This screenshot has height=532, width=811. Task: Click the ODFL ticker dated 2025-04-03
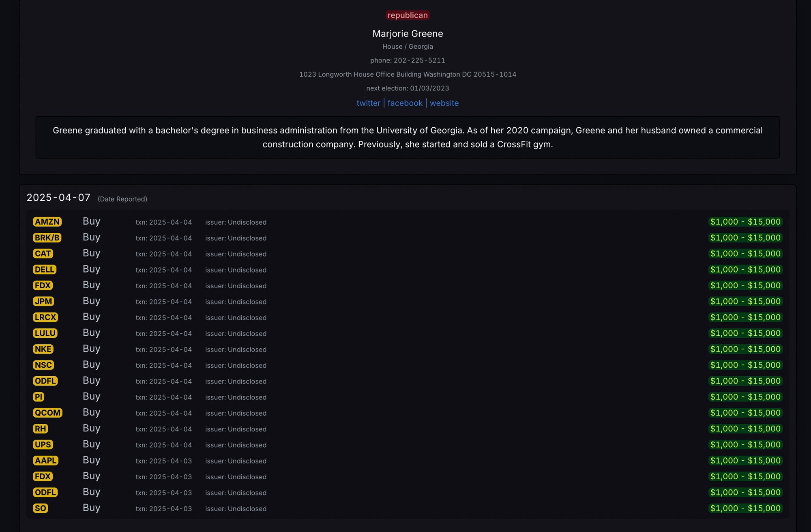[x=45, y=492]
